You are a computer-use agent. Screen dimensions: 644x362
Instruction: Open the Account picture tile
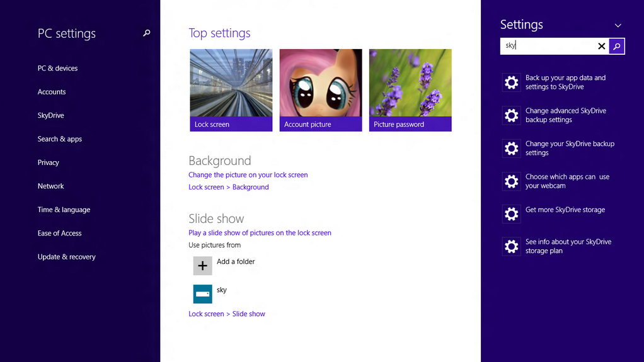[x=320, y=90]
